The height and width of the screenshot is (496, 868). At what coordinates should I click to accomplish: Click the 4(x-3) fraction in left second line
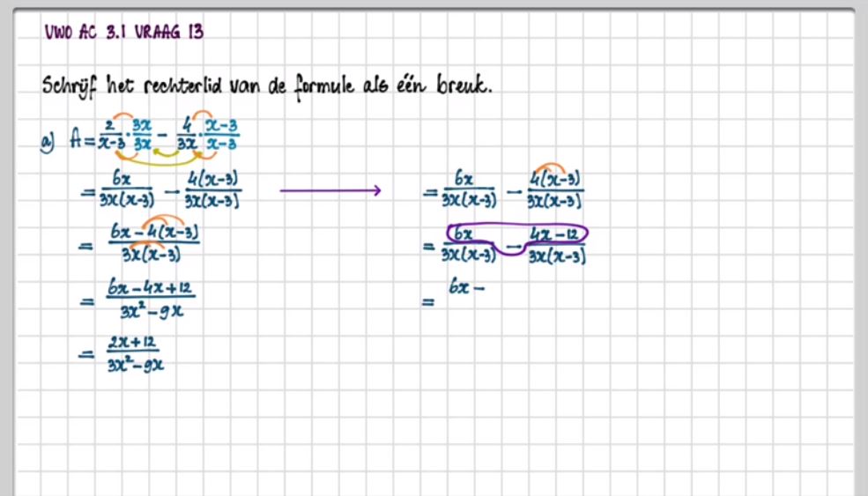213,189
